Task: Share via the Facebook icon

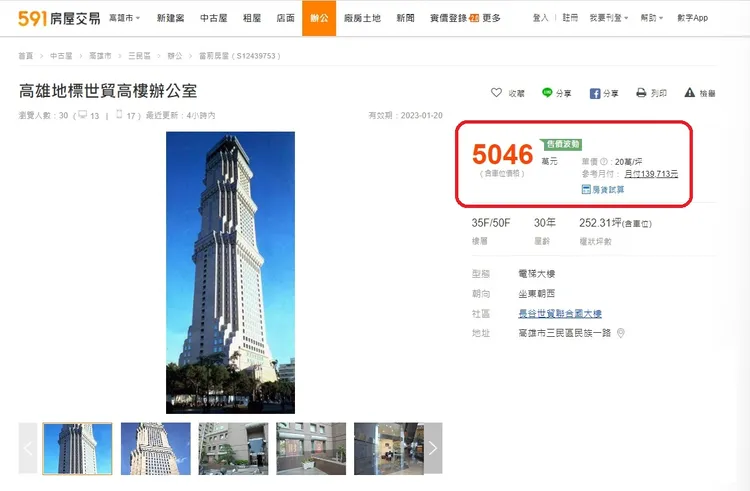Action: pyautogui.click(x=595, y=93)
